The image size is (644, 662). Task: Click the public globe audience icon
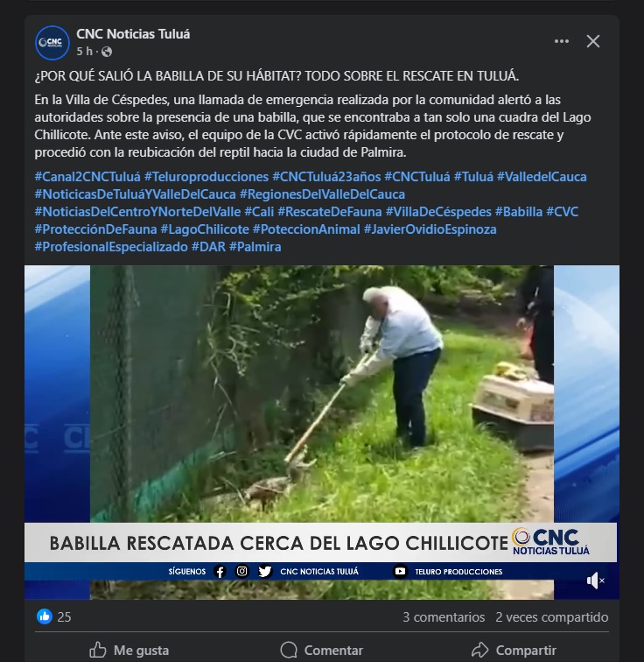click(x=107, y=52)
